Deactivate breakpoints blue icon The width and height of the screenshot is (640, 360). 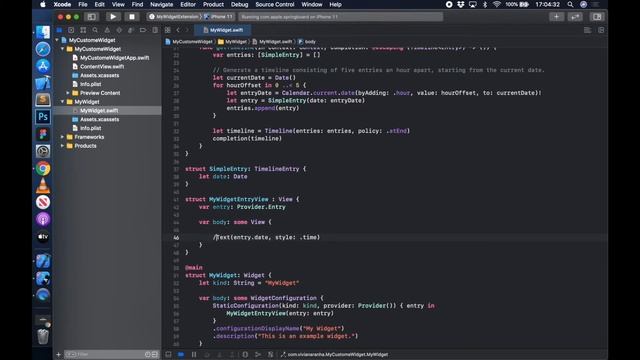click(181, 354)
